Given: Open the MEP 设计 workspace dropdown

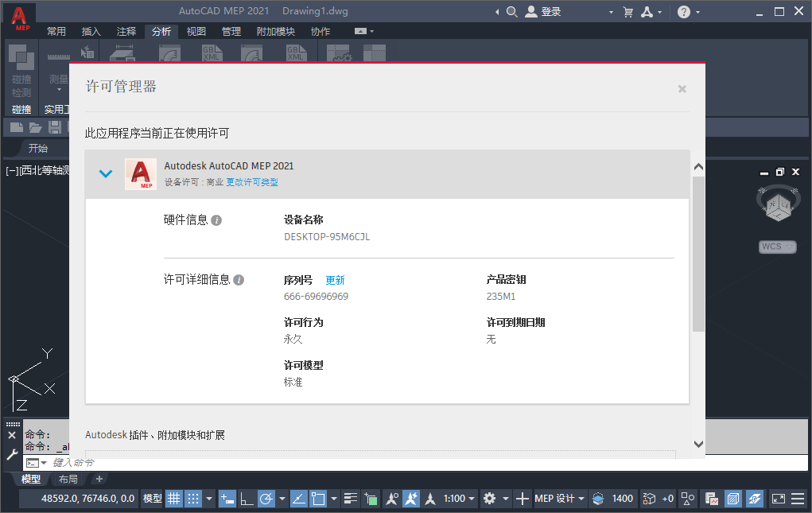Looking at the screenshot, I should pos(560,499).
